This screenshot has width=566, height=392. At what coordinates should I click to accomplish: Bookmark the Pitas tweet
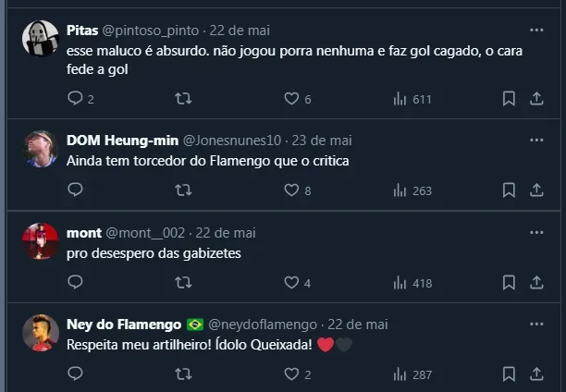[509, 99]
